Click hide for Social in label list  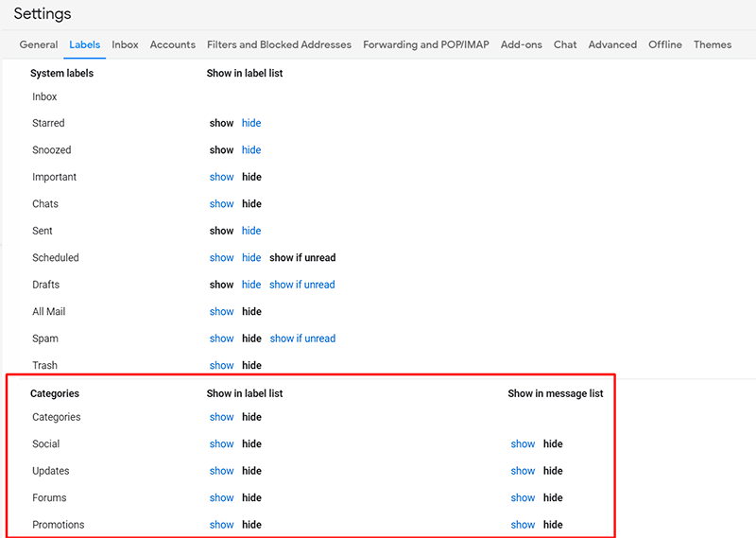(x=251, y=443)
